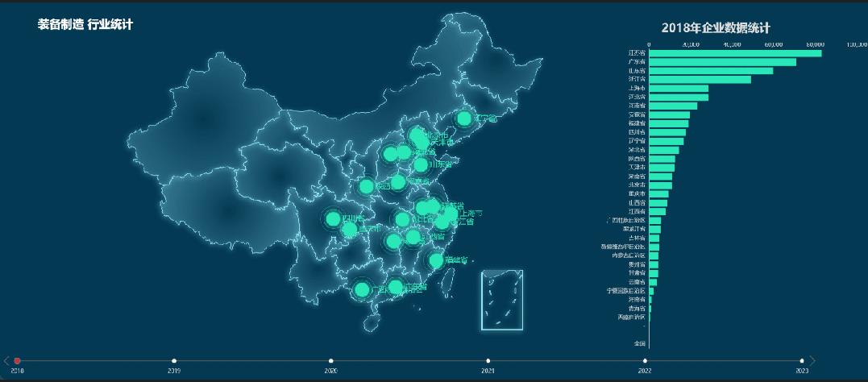
Task: Click the South China Sea inset box
Action: click(x=502, y=301)
